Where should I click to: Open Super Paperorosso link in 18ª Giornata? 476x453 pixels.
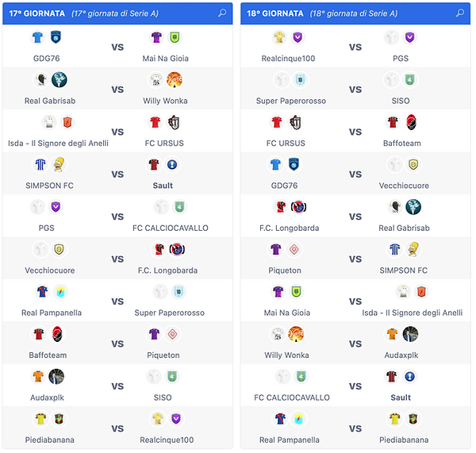[288, 101]
